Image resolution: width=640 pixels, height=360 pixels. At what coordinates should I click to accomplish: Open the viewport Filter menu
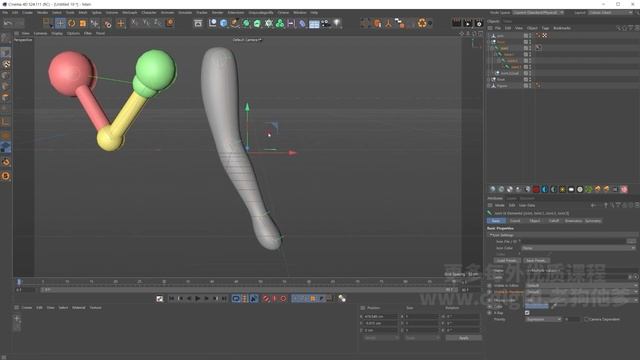(88, 33)
